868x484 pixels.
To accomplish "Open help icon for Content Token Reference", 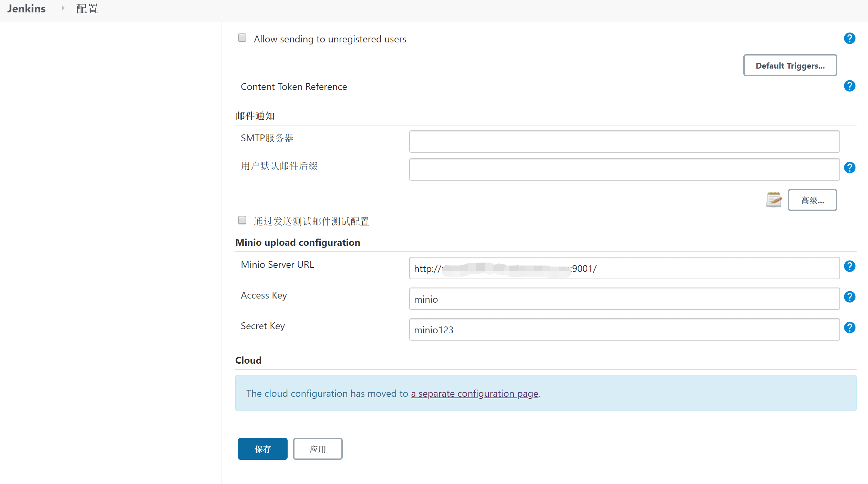I will 849,86.
